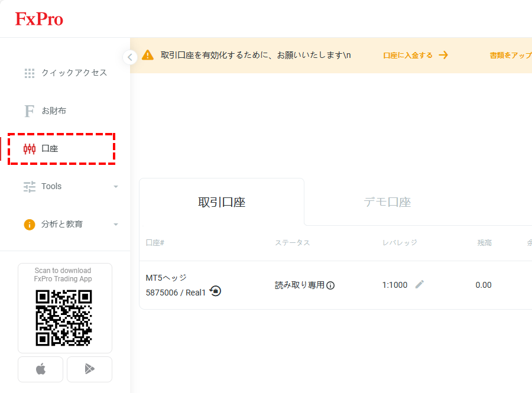532x393 pixels.
Task: Click the ステータス column header
Action: tap(293, 243)
